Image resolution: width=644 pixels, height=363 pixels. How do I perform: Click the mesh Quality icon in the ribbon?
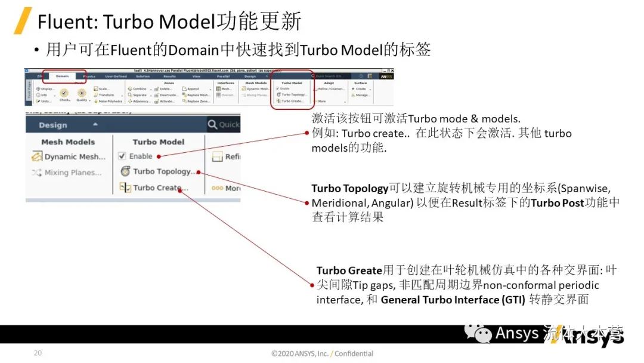(x=82, y=93)
